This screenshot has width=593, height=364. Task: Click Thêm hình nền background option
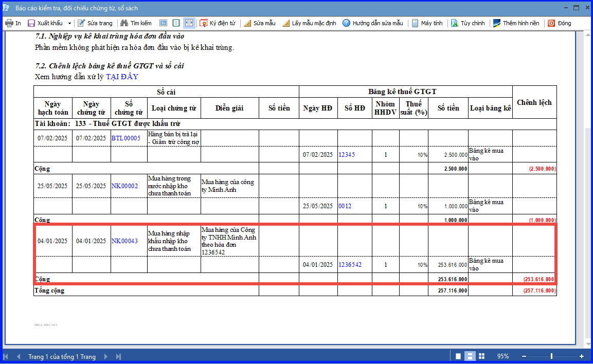coord(516,23)
